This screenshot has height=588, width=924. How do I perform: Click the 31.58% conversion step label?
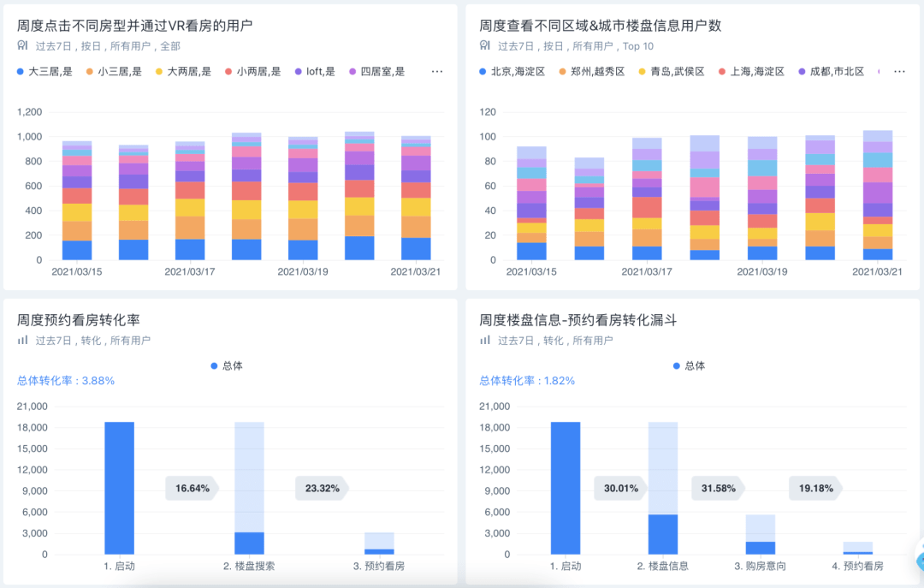tap(718, 489)
